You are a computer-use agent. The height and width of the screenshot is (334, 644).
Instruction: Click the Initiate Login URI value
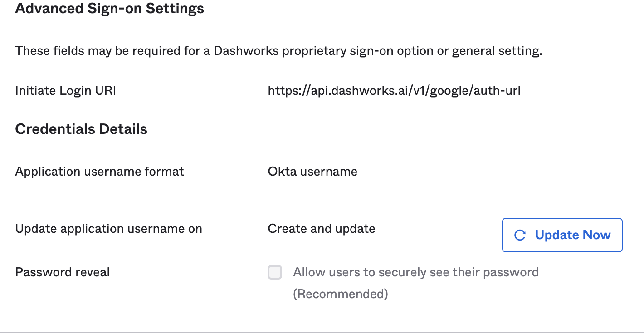(394, 91)
